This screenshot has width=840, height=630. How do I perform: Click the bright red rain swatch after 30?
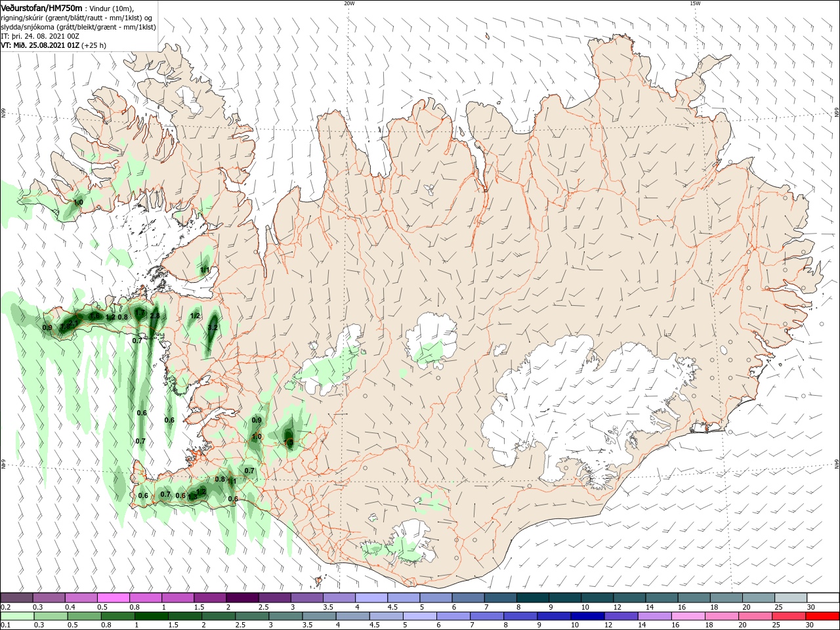click(823, 616)
